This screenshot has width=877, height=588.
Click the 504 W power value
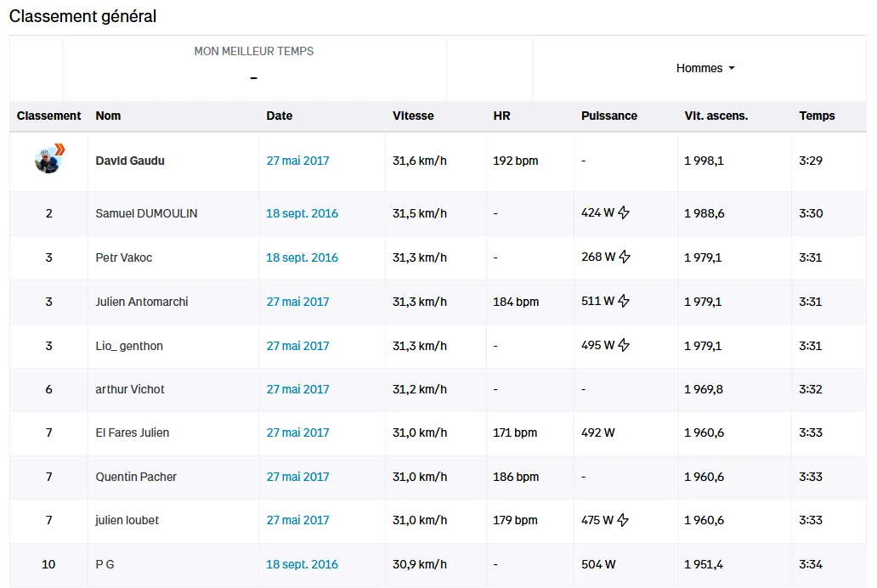598,564
